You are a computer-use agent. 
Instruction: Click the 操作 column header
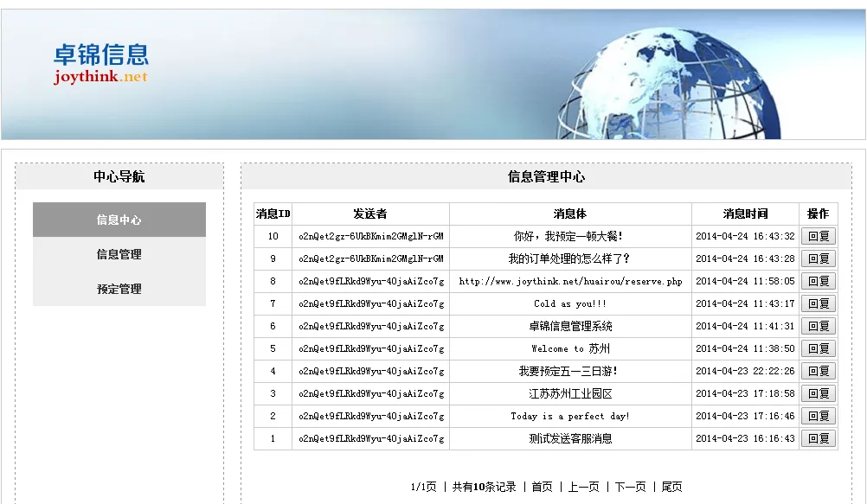pos(819,214)
